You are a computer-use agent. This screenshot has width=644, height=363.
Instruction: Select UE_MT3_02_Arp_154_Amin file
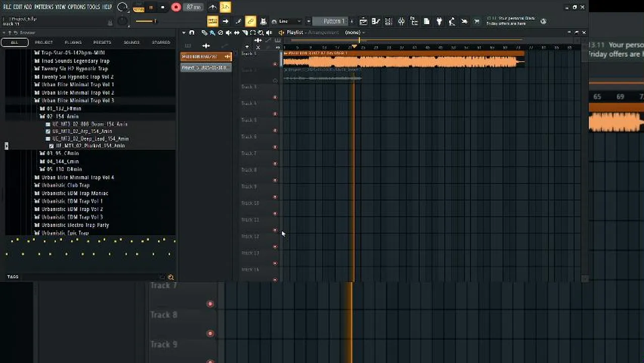coord(79,131)
